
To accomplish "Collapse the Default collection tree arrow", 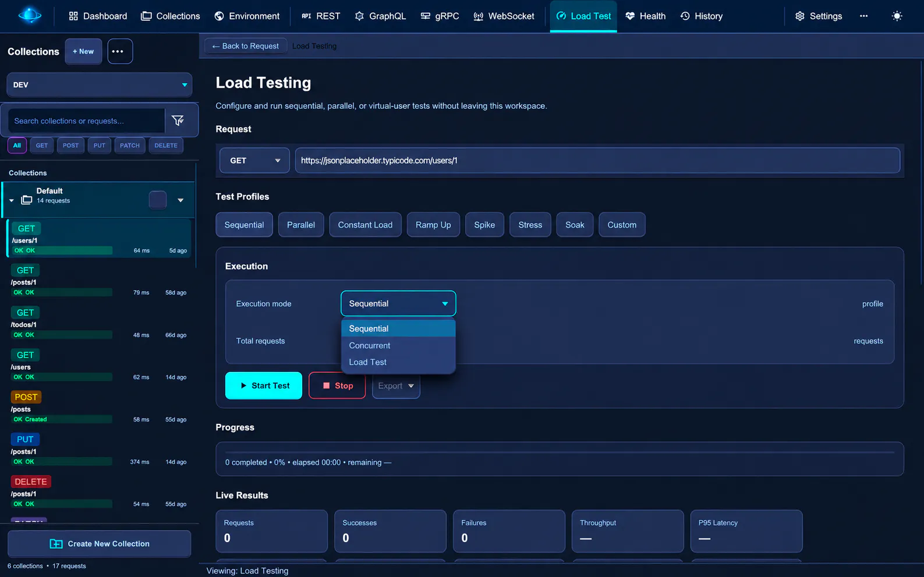I will [x=11, y=200].
